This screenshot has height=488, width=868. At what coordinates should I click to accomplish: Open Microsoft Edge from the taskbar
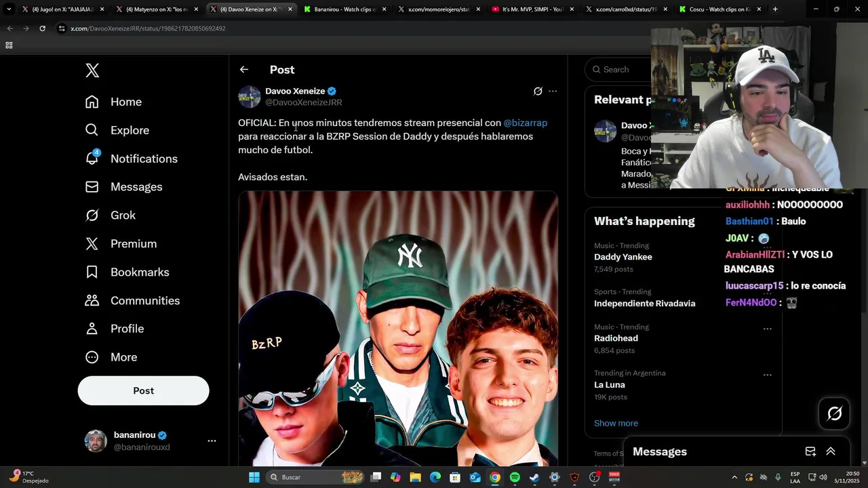pyautogui.click(x=435, y=477)
